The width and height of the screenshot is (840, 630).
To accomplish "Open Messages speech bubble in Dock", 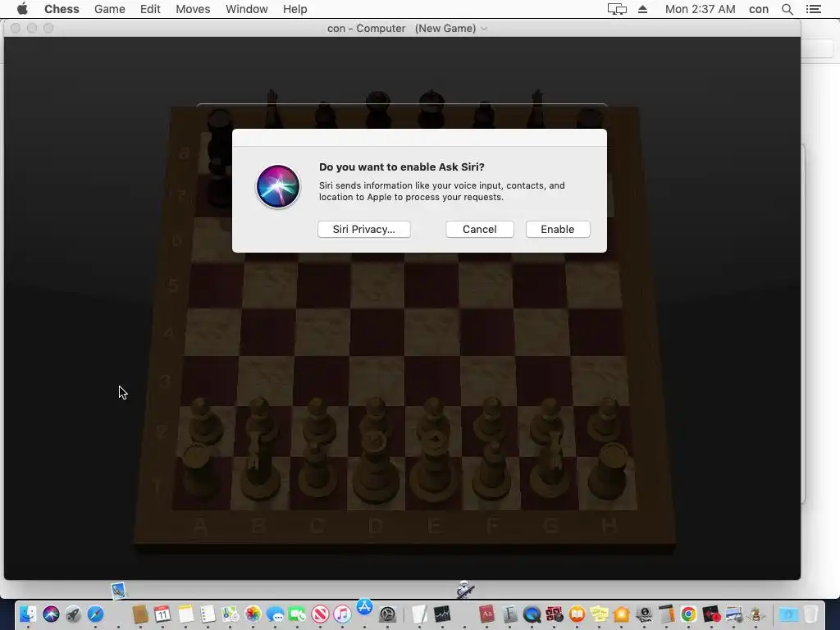I will click(276, 614).
